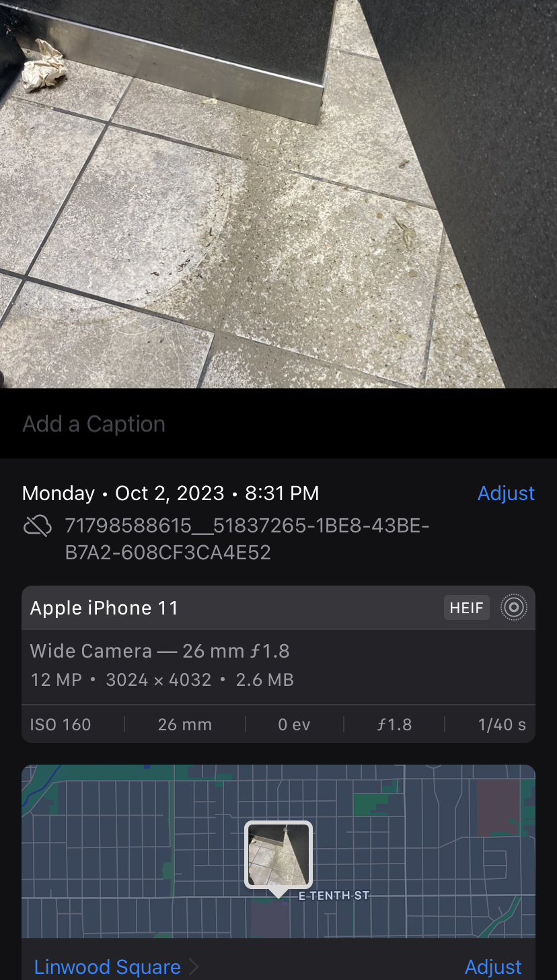This screenshot has width=557, height=980.
Task: Tap the ISO 160 exposure value
Action: pyautogui.click(x=61, y=725)
